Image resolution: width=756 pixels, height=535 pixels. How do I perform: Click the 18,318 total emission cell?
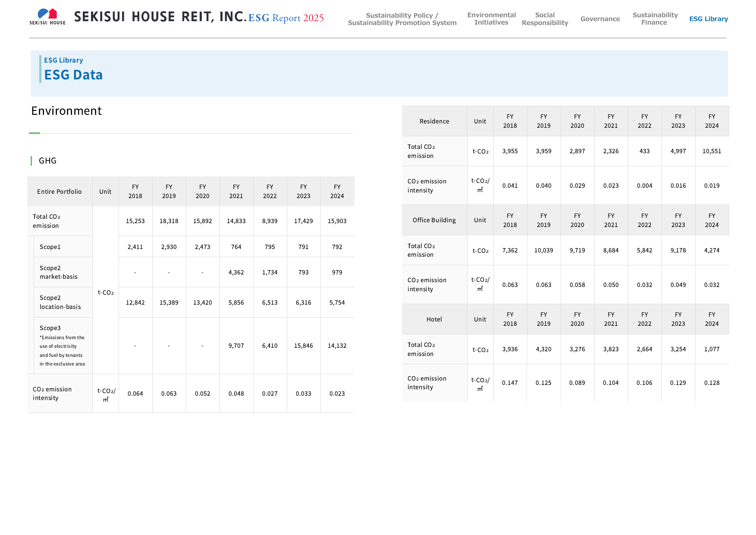click(x=169, y=221)
